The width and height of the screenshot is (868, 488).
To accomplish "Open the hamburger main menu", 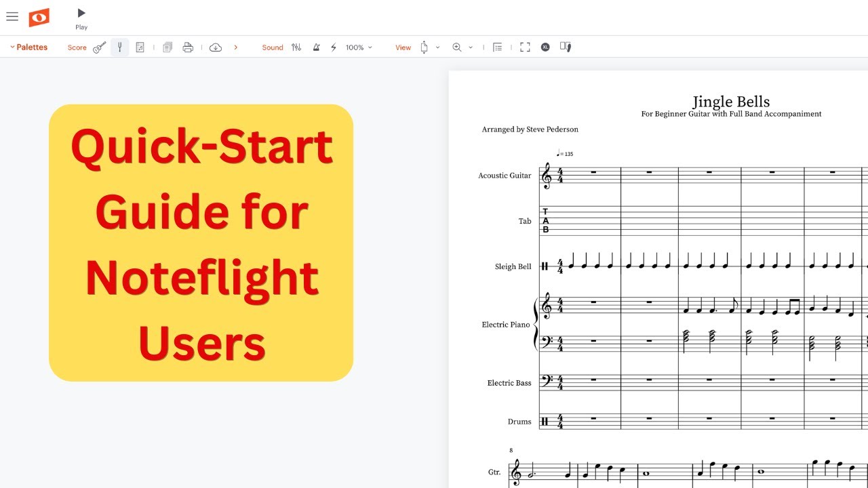I will click(x=12, y=17).
